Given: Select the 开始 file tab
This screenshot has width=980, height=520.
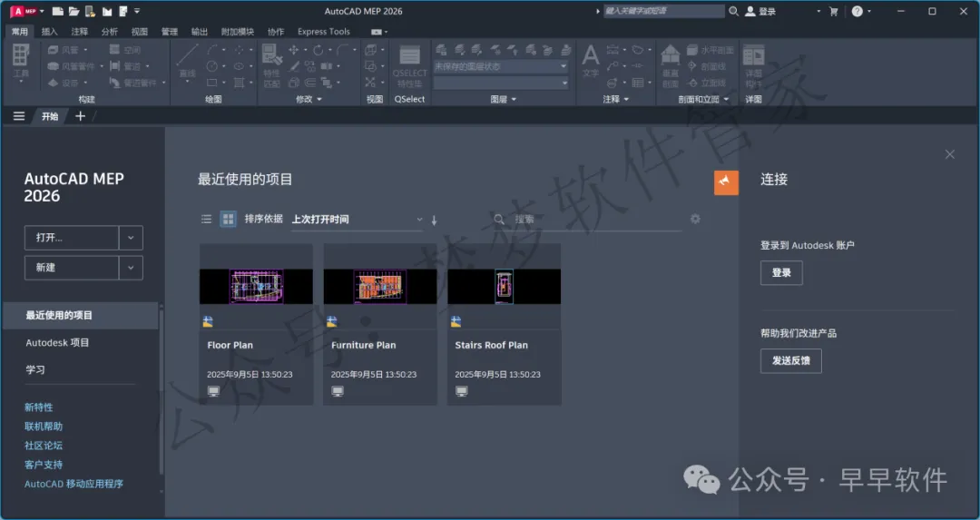Looking at the screenshot, I should coord(50,116).
